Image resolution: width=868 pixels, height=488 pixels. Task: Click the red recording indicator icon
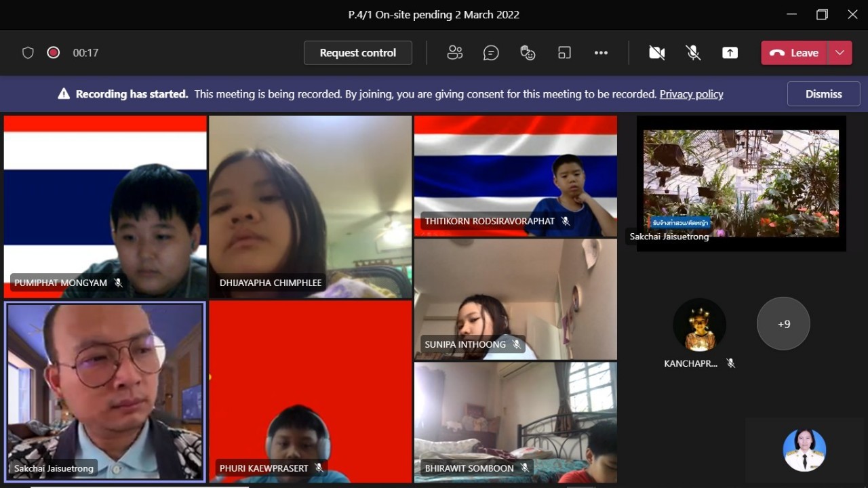click(x=54, y=53)
